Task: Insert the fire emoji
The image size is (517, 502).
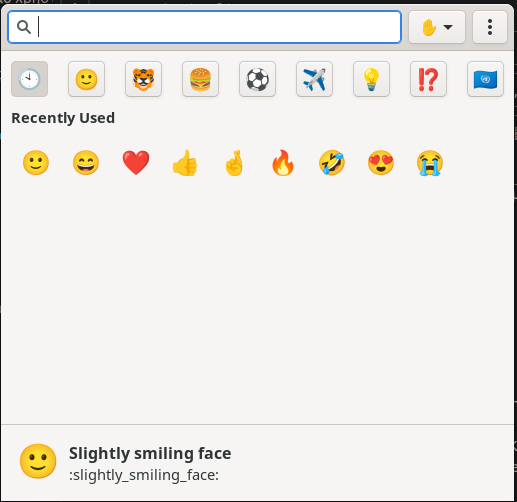Action: (x=283, y=163)
